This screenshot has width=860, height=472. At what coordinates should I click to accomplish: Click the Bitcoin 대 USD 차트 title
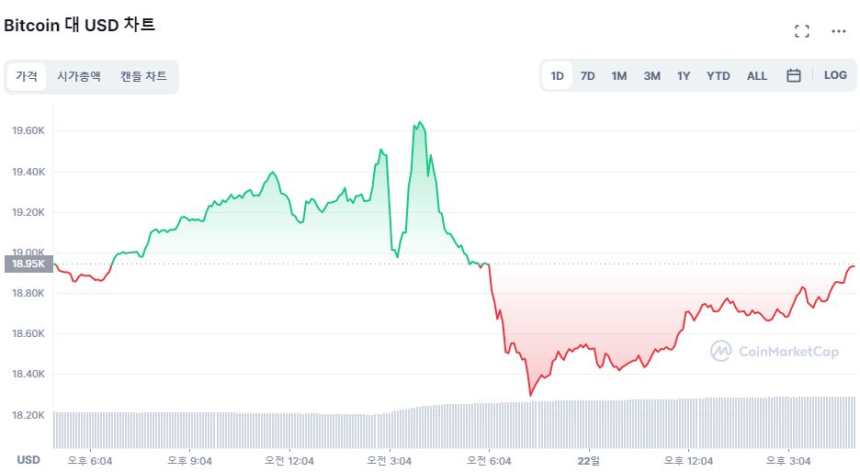(80, 25)
